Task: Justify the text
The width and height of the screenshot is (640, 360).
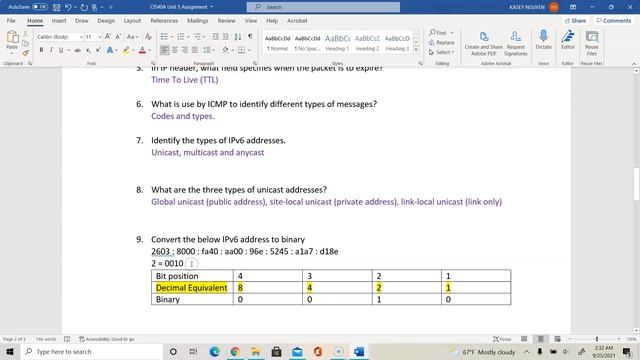Action: coord(195,50)
